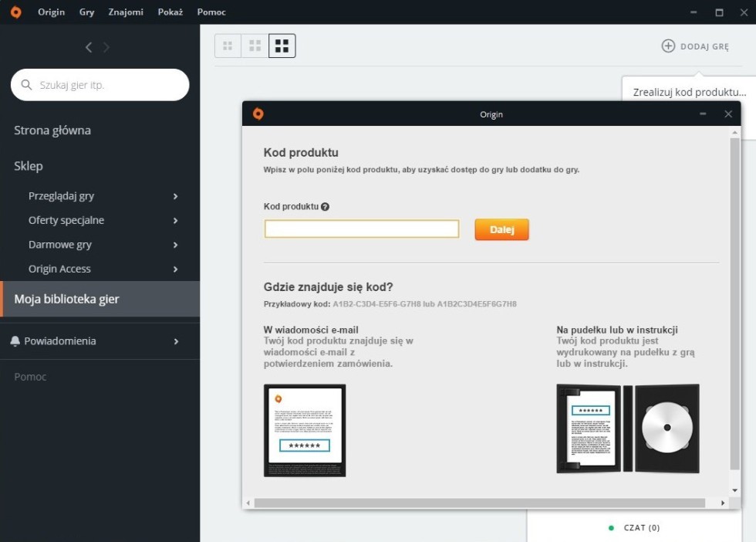The image size is (756, 542).
Task: Go back with the left arrow
Action: point(89,47)
